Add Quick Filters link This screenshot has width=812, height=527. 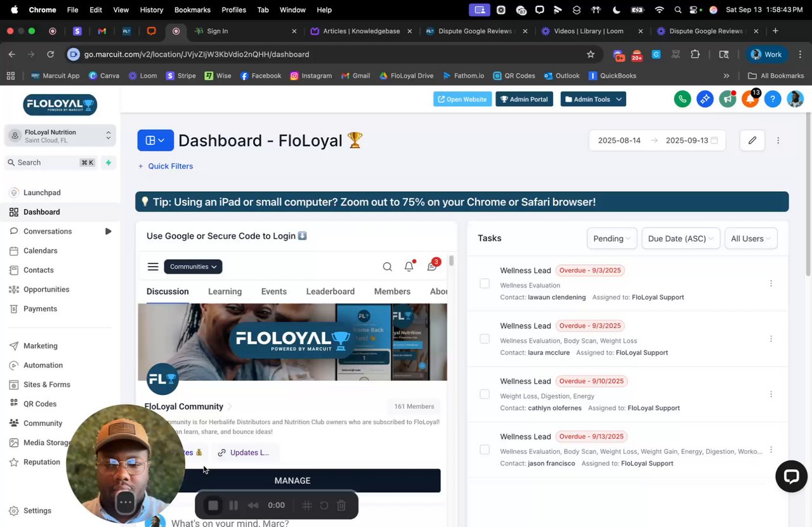point(166,166)
